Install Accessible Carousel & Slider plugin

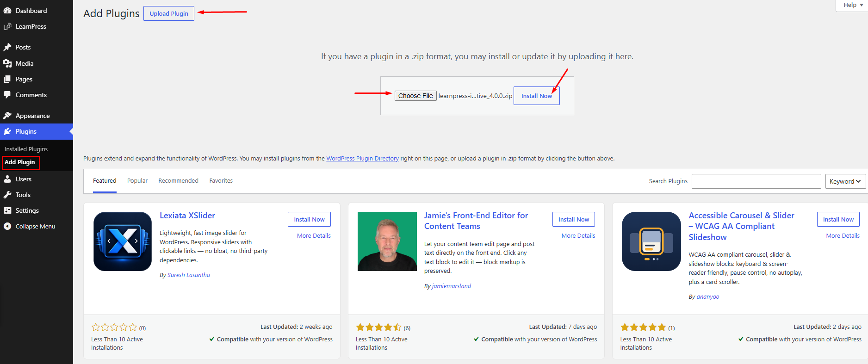pos(838,219)
